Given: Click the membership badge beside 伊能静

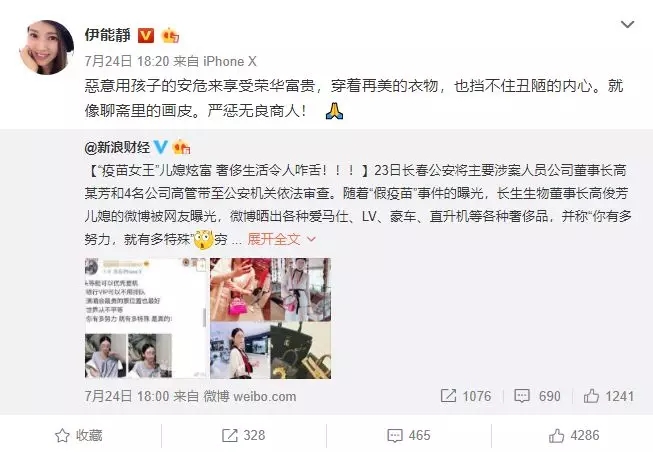Looking at the screenshot, I should point(171,35).
